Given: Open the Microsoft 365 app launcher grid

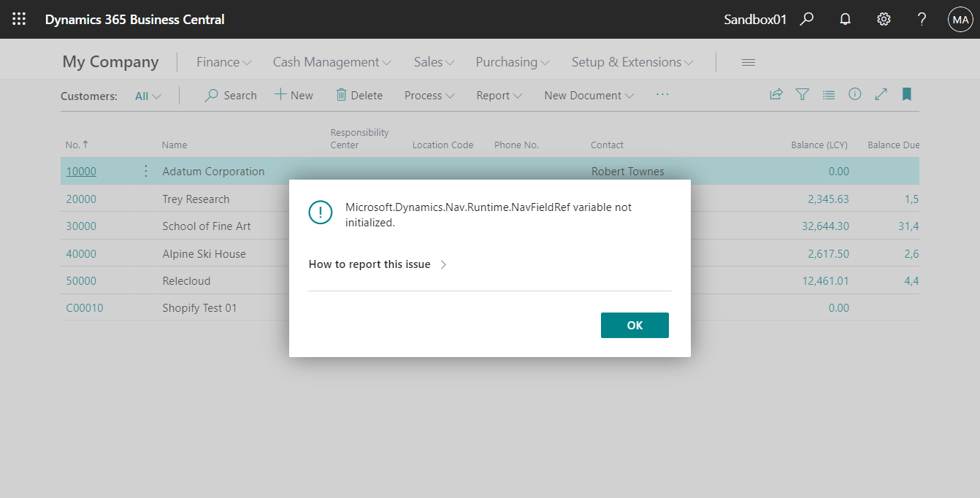Looking at the screenshot, I should tap(19, 19).
